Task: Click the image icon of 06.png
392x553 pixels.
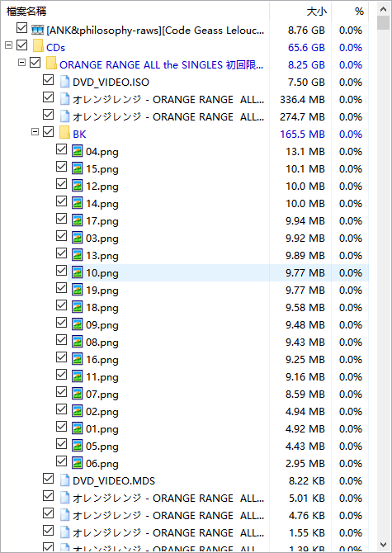Action: (x=78, y=463)
